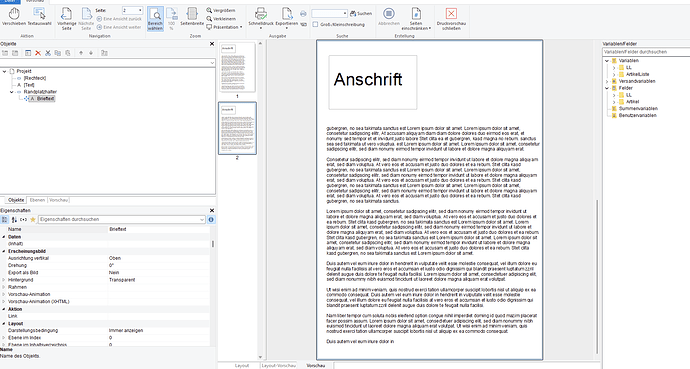Delete object with red X icon

[x=38, y=53]
